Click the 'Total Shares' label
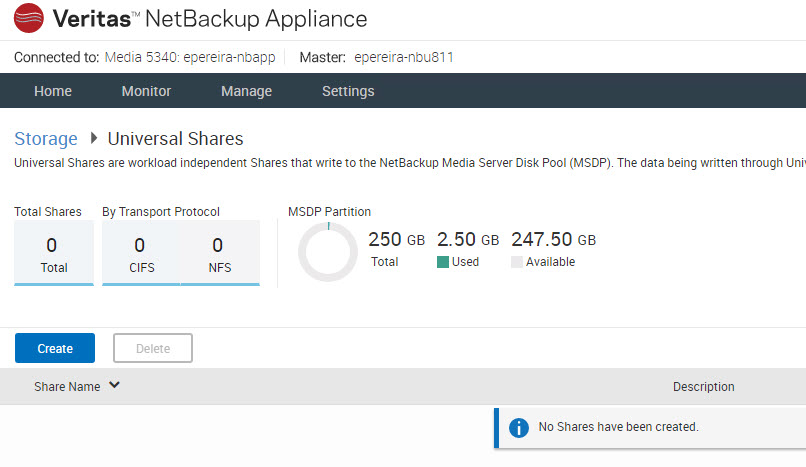The height and width of the screenshot is (467, 806). pyautogui.click(x=48, y=212)
